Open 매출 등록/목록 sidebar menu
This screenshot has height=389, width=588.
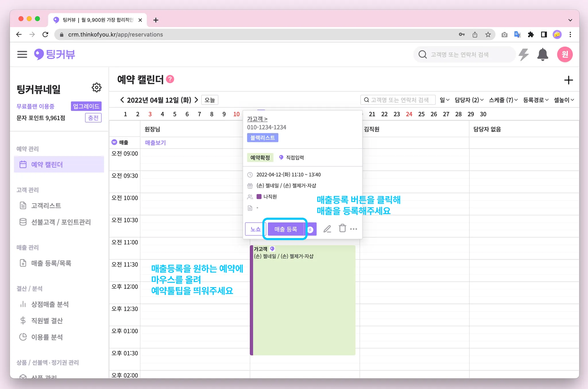tap(51, 263)
